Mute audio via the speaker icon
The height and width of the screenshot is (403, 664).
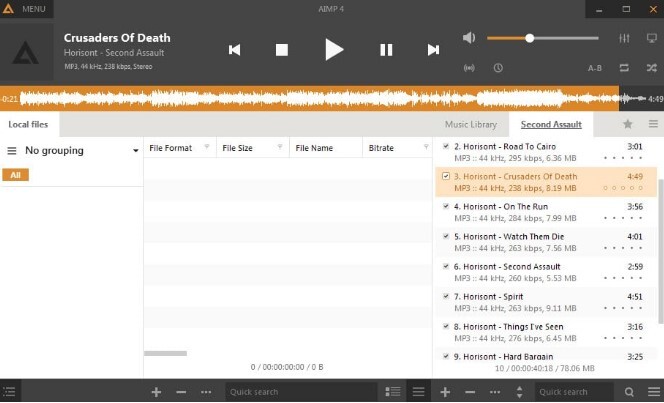(x=469, y=38)
